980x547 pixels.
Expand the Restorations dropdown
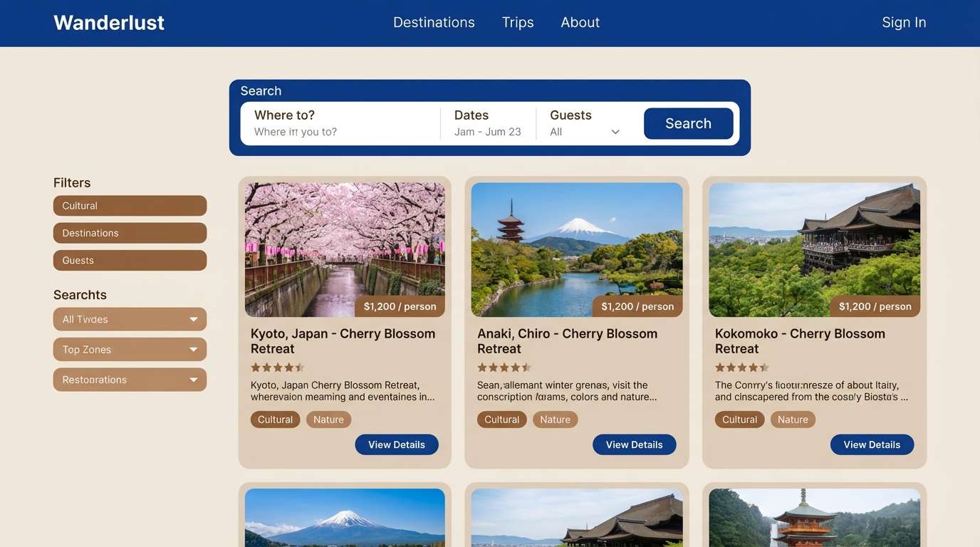tap(129, 380)
